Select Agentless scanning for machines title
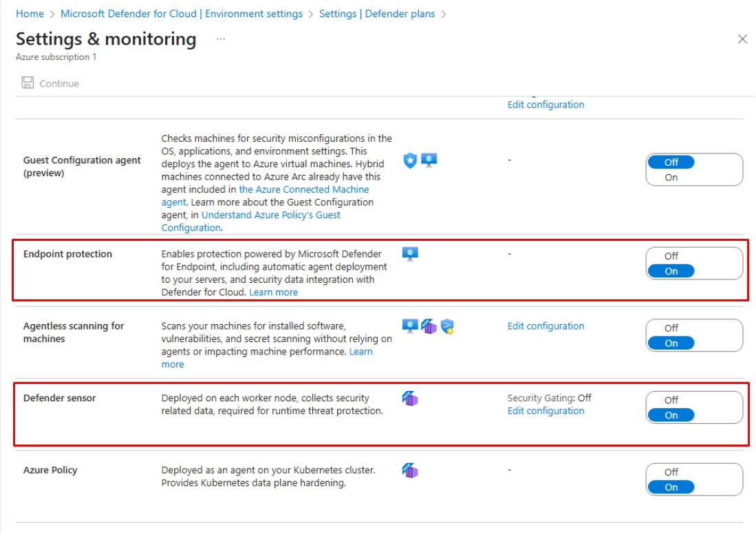 click(x=74, y=332)
